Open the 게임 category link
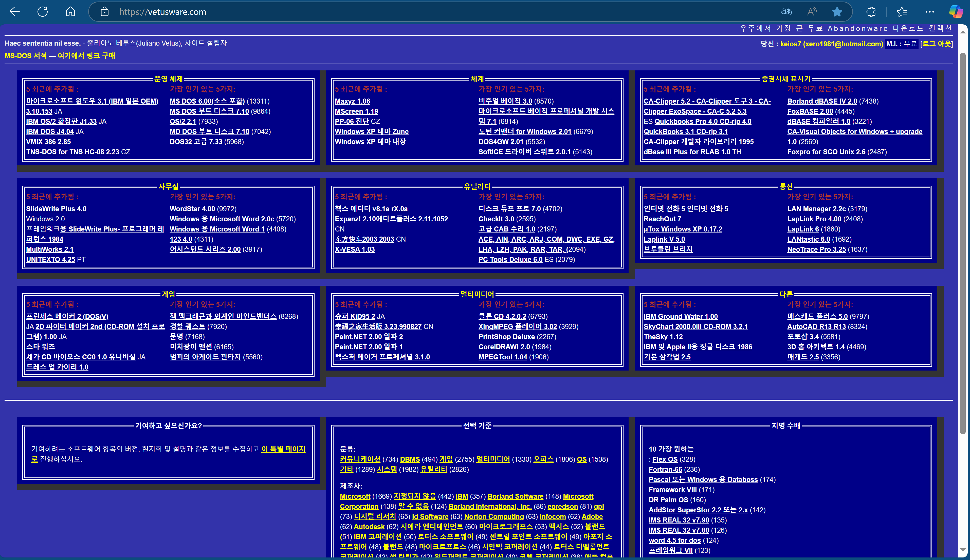The height and width of the screenshot is (560, 970). (x=446, y=459)
